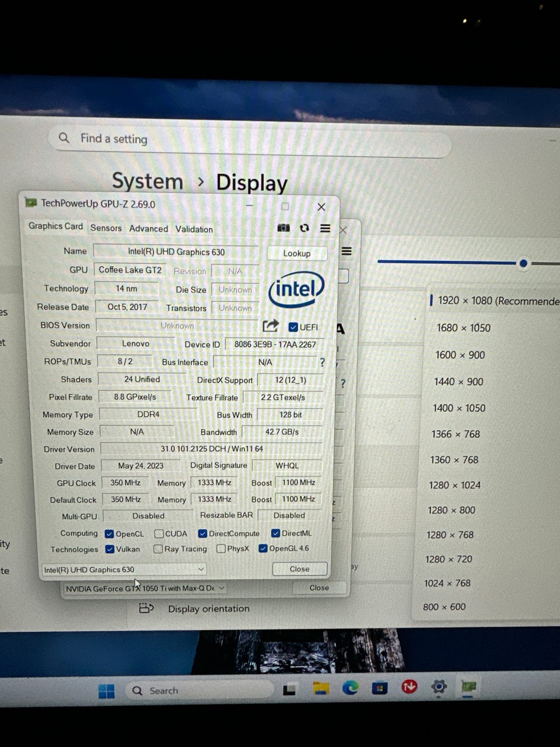Open Settings gear icon in the taskbar
Viewport: 560px width, 747px height.
point(439,686)
